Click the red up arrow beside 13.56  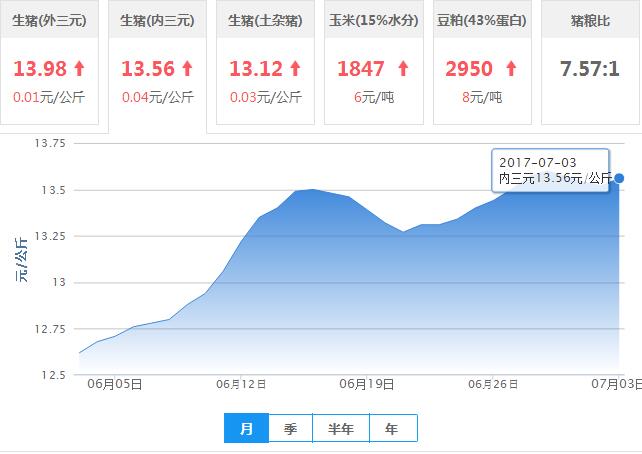(x=188, y=68)
